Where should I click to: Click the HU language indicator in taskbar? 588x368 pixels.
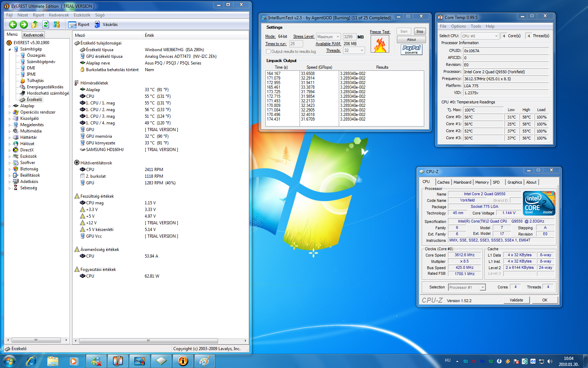tap(448, 360)
